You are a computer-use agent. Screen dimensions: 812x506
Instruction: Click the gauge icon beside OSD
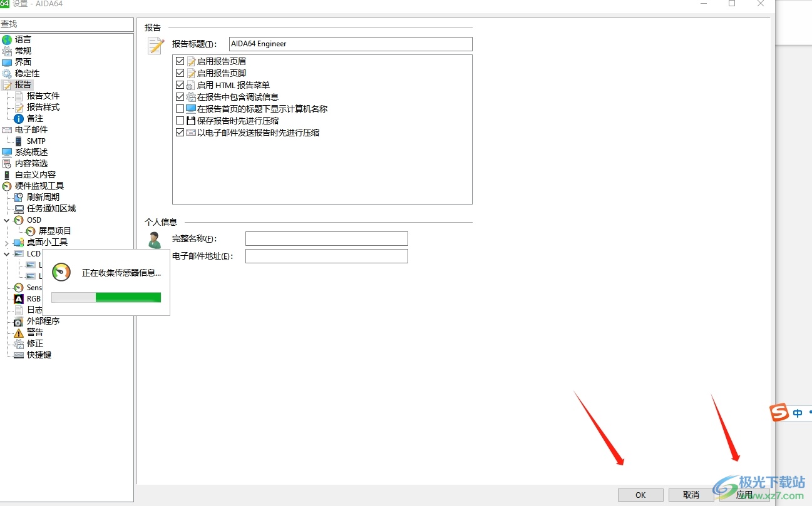coord(19,220)
